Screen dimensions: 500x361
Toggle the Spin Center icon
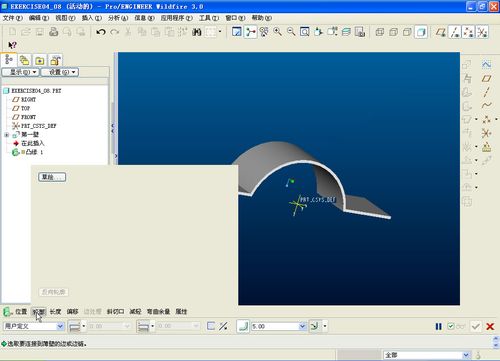tap(250, 32)
